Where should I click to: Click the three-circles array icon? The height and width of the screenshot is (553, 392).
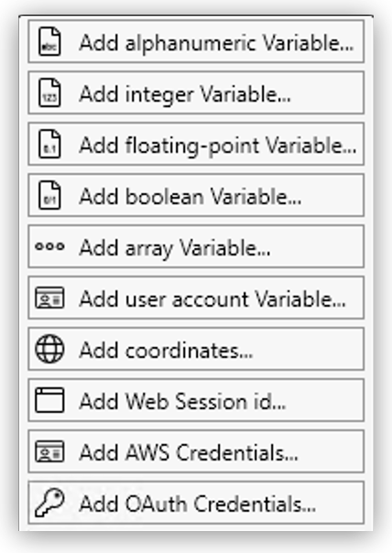(x=49, y=246)
